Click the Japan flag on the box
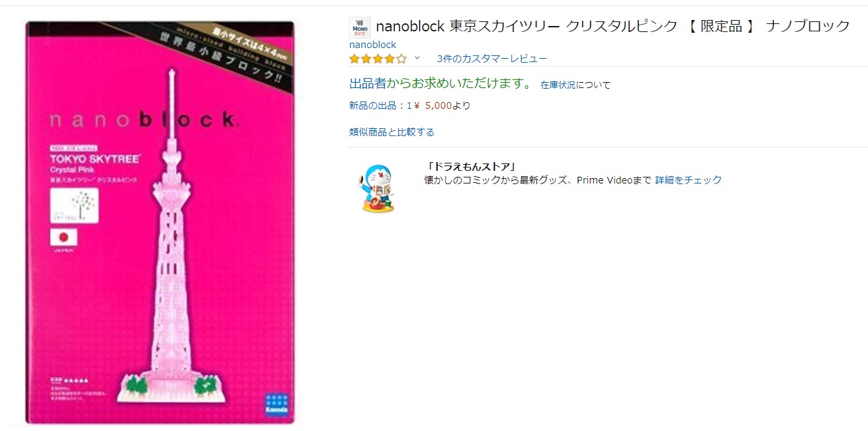 pyautogui.click(x=64, y=237)
